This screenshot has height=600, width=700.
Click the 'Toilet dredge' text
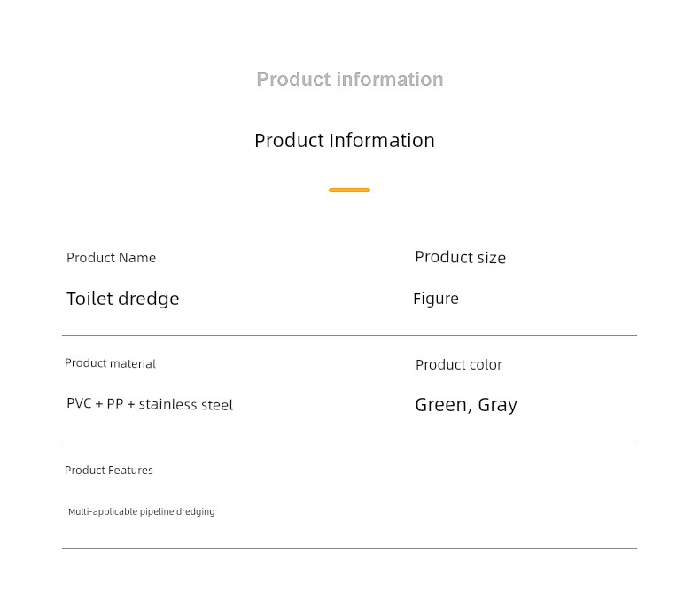click(x=123, y=299)
